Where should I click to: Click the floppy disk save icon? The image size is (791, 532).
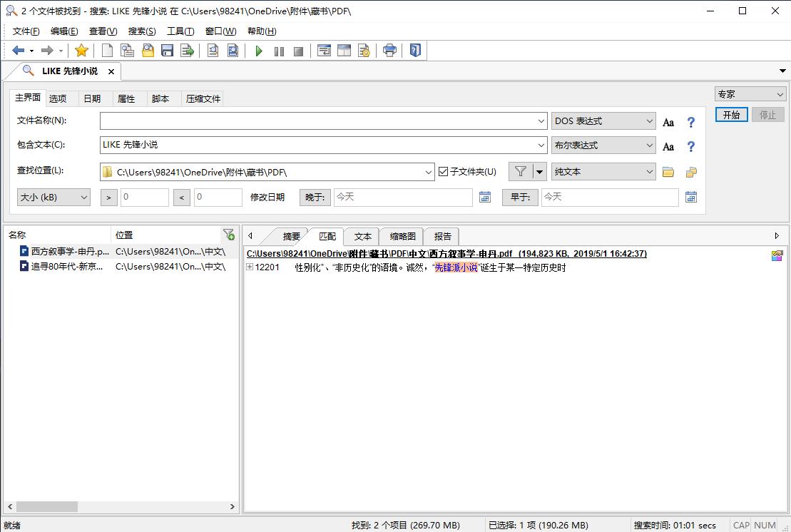pyautogui.click(x=168, y=51)
